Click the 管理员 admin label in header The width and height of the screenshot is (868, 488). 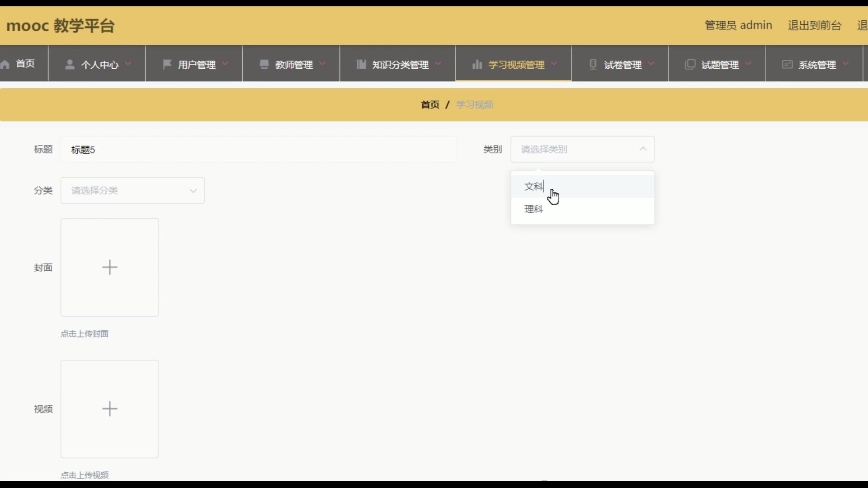point(738,25)
